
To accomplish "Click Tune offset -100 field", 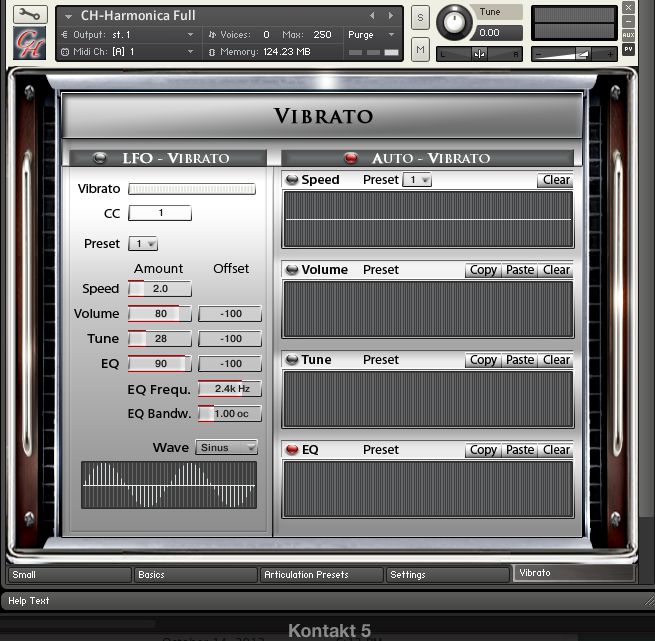I will [x=230, y=338].
